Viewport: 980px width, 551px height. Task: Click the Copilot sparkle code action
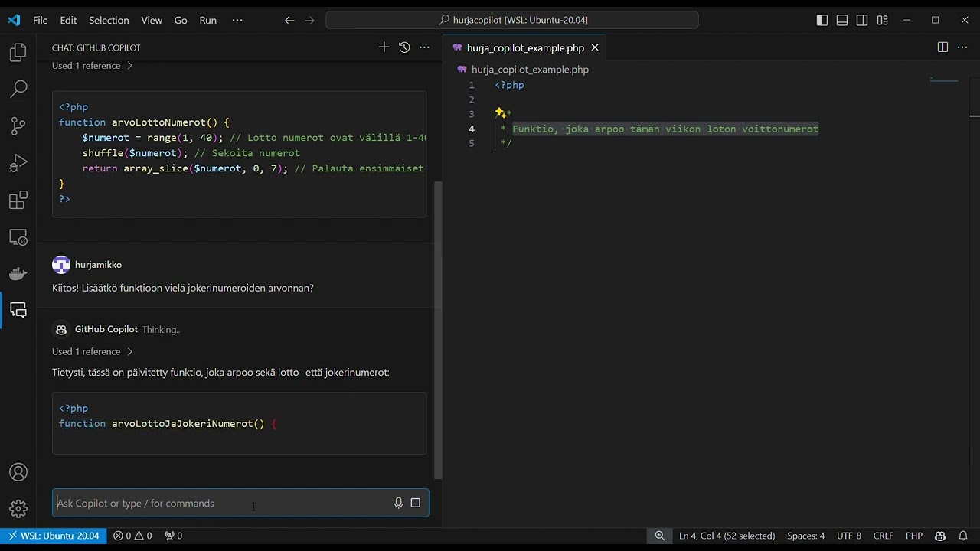[x=500, y=112]
